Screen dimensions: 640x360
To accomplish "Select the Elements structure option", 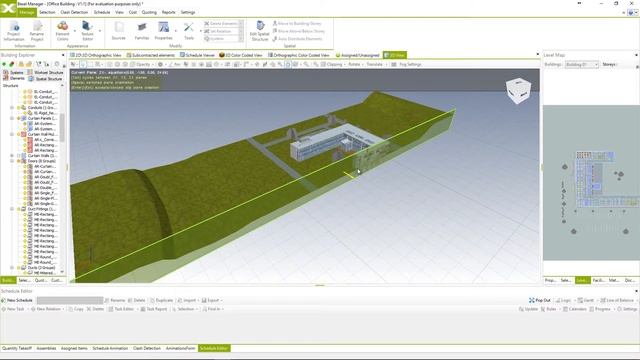I will pyautogui.click(x=14, y=78).
